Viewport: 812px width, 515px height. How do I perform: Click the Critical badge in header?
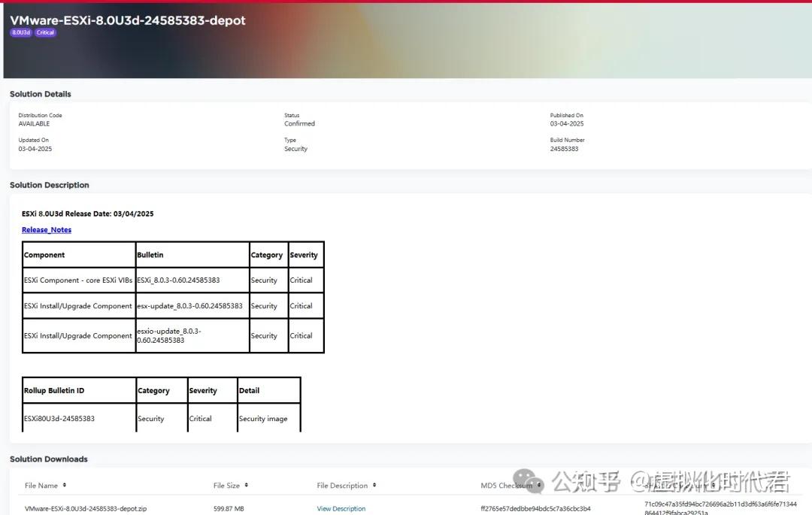point(46,32)
